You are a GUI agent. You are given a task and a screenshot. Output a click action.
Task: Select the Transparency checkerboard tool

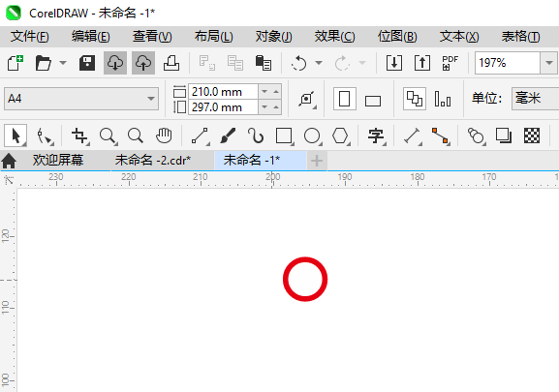[532, 136]
